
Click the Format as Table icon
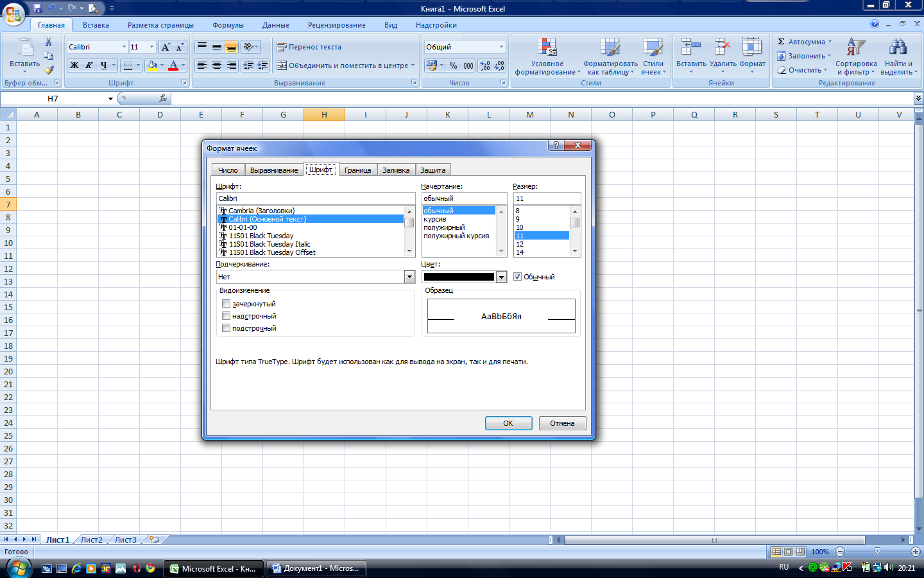coord(610,48)
